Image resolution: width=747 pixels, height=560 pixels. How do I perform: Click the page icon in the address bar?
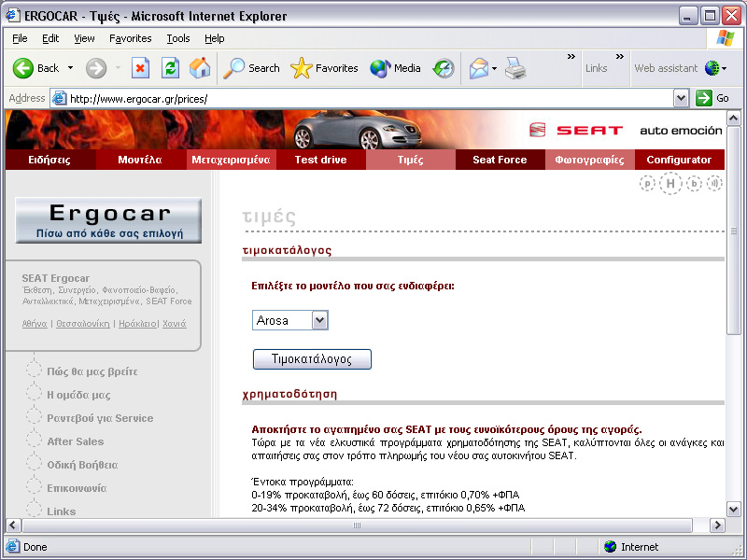[59, 99]
